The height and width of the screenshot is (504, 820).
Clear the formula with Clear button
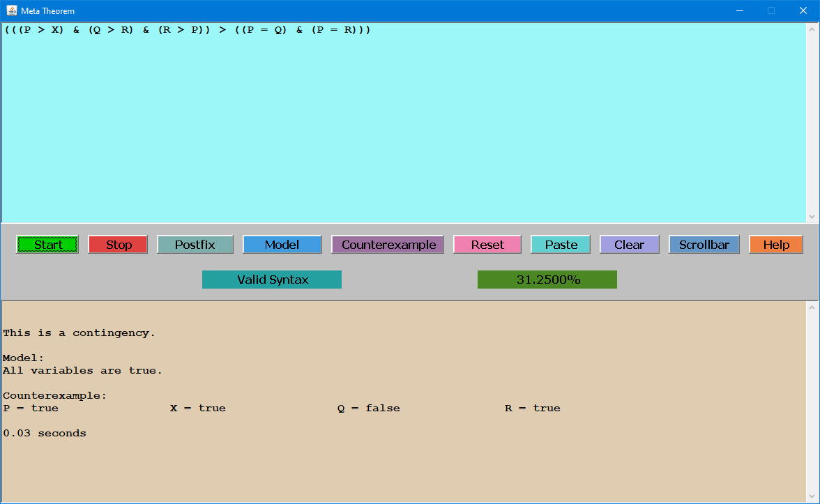click(629, 245)
